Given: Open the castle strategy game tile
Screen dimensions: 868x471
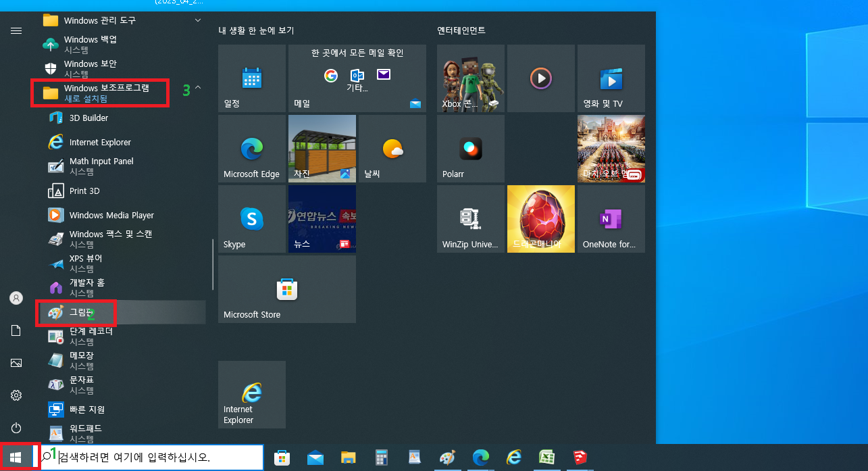Looking at the screenshot, I should coord(611,149).
